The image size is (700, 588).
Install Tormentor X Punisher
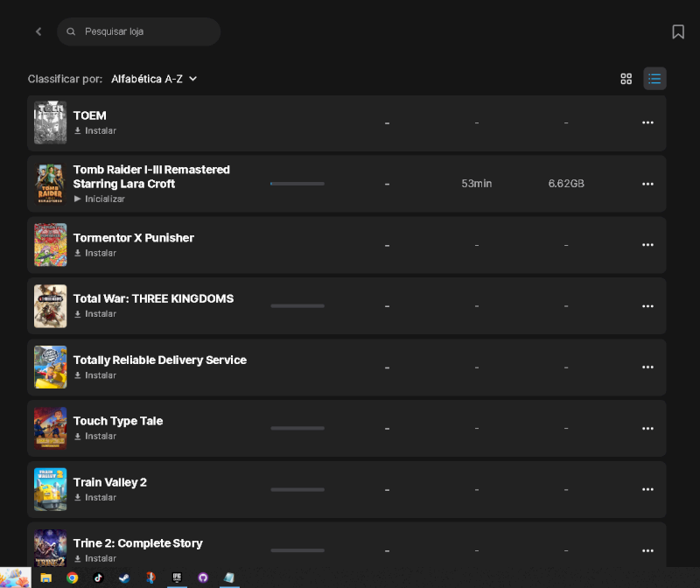[95, 253]
